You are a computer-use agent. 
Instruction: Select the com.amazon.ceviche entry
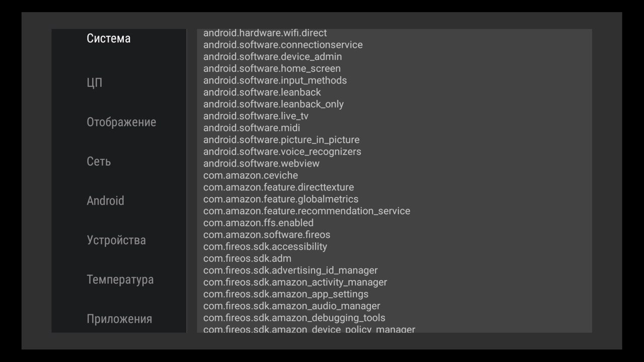coord(251,175)
